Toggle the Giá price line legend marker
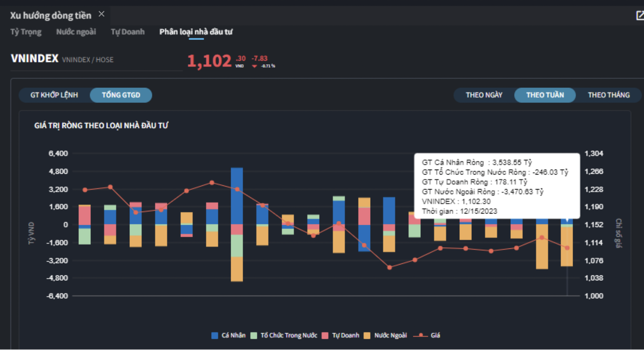Image resolution: width=644 pixels, height=350 pixels. [x=421, y=335]
